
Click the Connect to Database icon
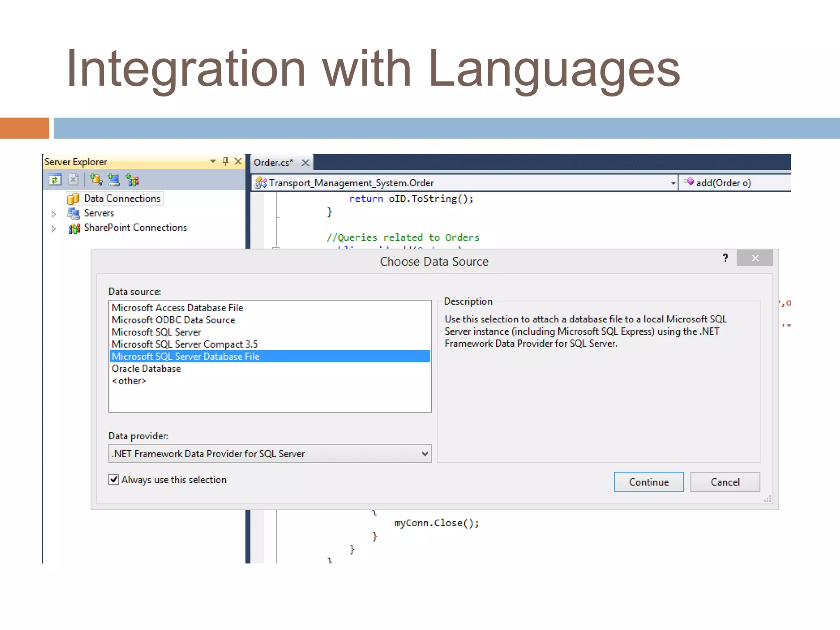(96, 180)
